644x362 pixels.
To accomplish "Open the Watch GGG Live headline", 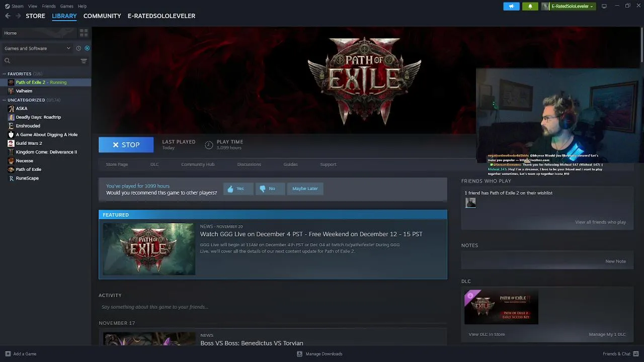I will pyautogui.click(x=311, y=234).
